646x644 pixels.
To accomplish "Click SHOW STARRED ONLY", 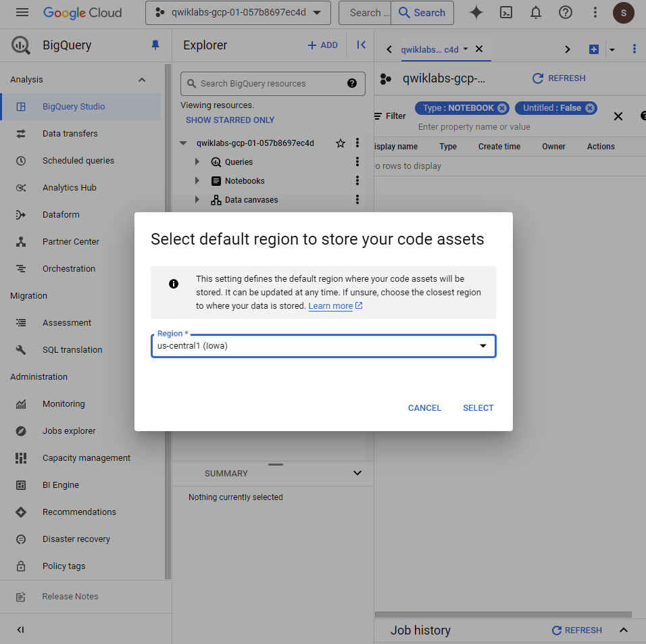I will pyautogui.click(x=230, y=120).
